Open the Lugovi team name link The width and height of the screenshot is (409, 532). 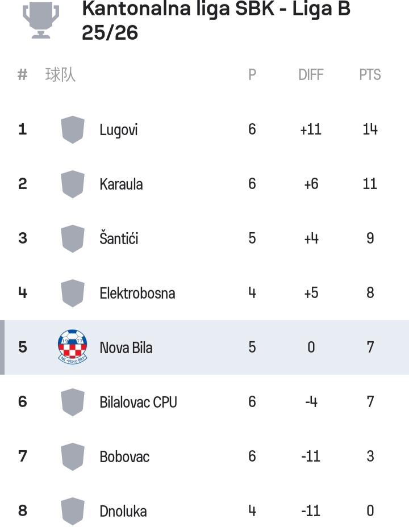119,130
